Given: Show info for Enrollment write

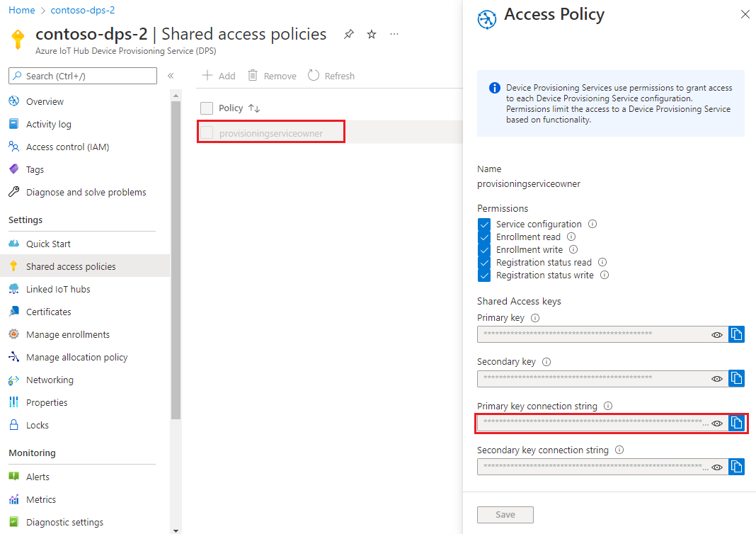Looking at the screenshot, I should pyautogui.click(x=573, y=249).
